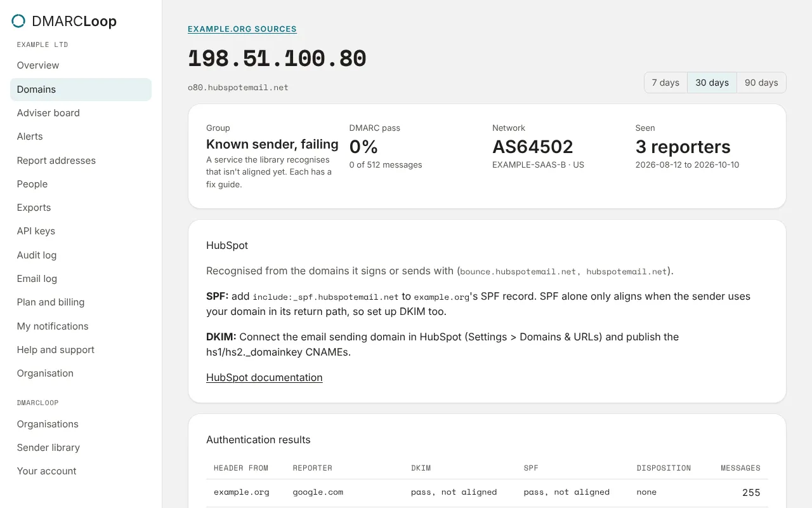The image size is (812, 508).
Task: Open the Overview page
Action: point(81,65)
